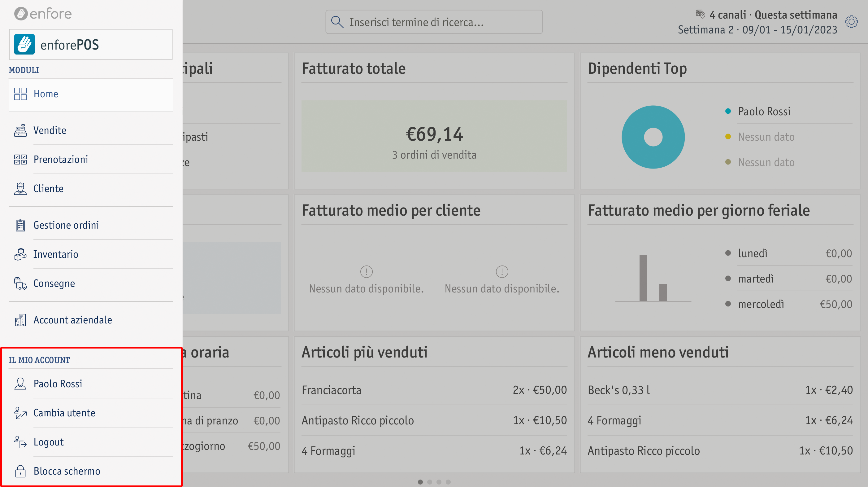Open the Inventario module
Screen dimensions: 868x487
point(91,254)
